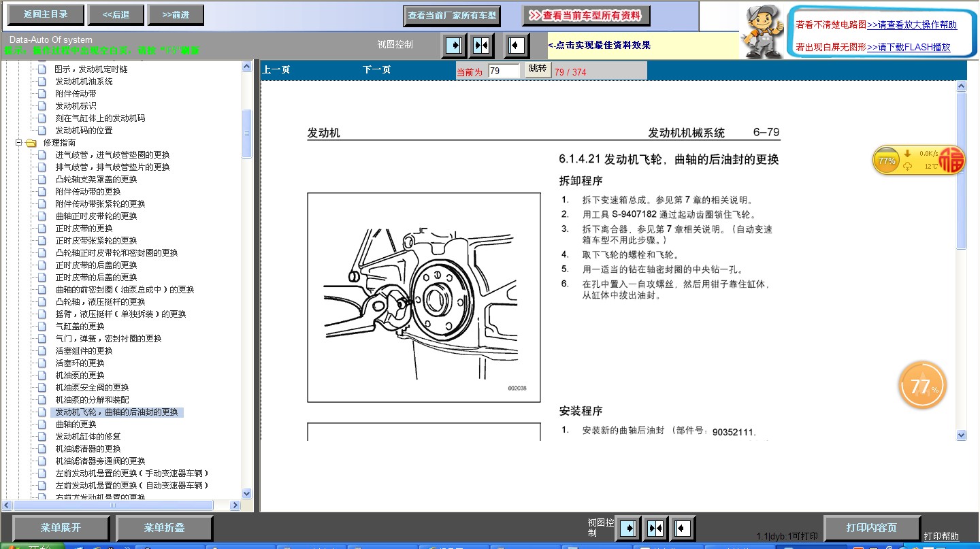Screen dimensions: 980x549
Task: Click the mechanic mascot icon
Action: [761, 30]
